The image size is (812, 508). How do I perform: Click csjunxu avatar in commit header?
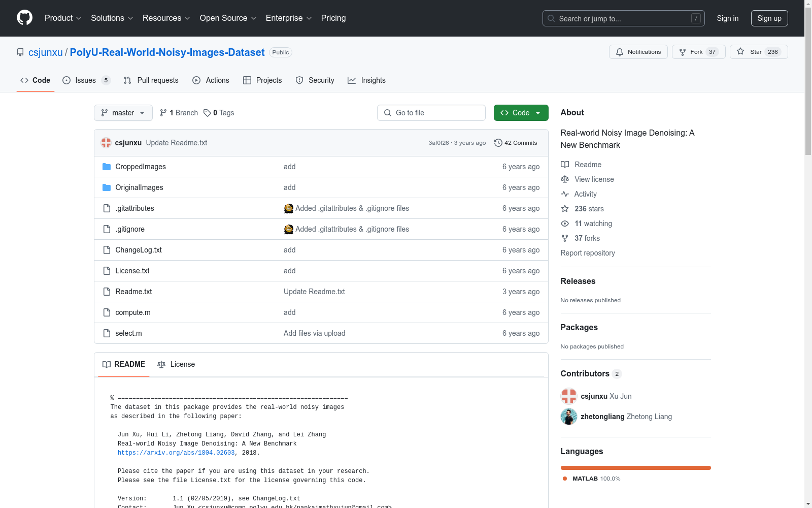point(106,143)
